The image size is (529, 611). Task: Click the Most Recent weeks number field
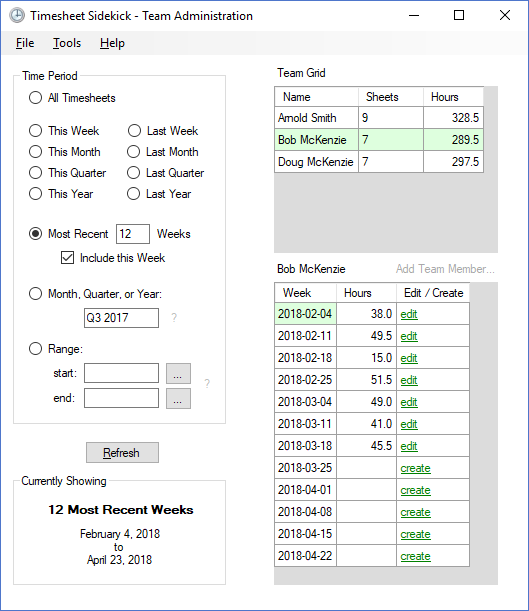[133, 234]
